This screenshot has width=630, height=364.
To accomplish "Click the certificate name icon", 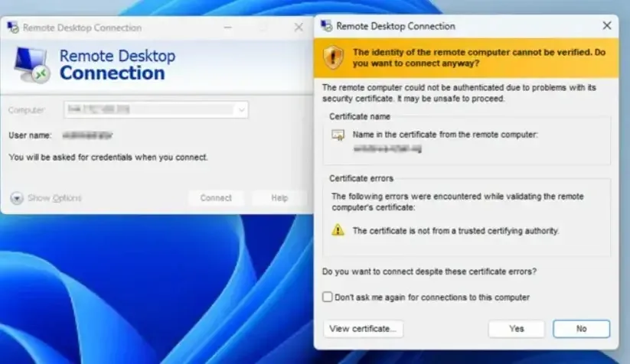I will tap(338, 135).
